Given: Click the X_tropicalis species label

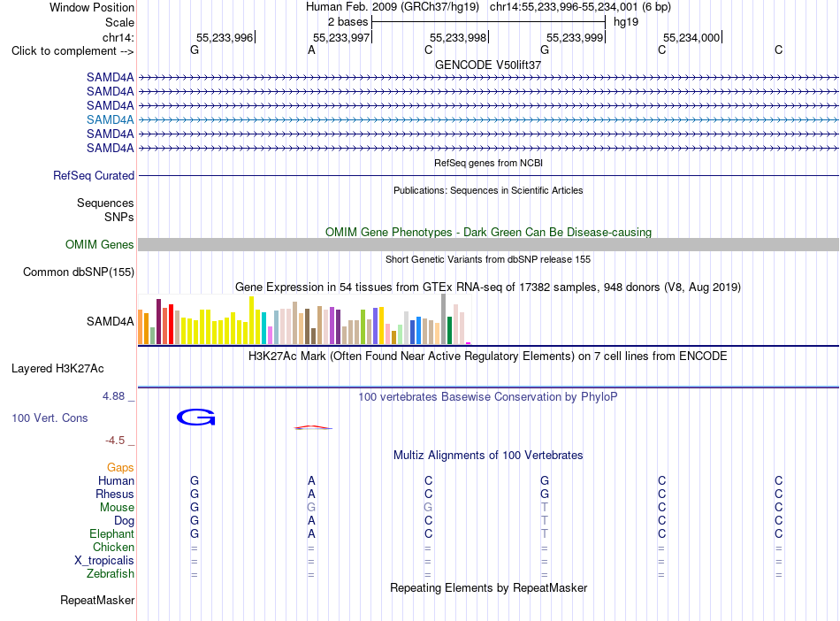Looking at the screenshot, I should (104, 561).
